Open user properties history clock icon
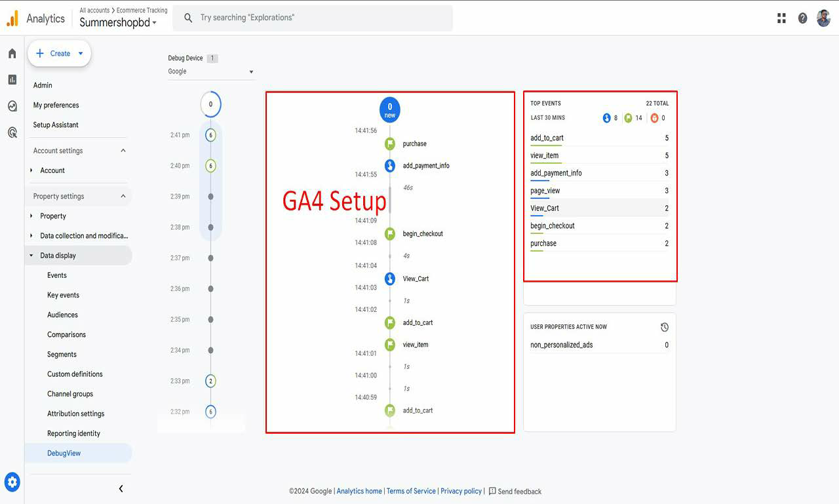Image resolution: width=839 pixels, height=504 pixels. 664,326
